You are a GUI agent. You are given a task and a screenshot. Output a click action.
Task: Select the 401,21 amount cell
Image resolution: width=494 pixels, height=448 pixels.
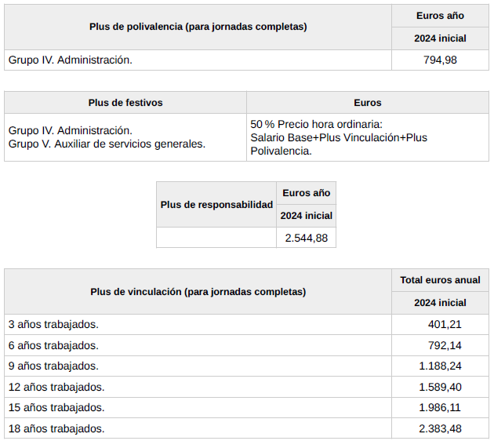pyautogui.click(x=445, y=325)
